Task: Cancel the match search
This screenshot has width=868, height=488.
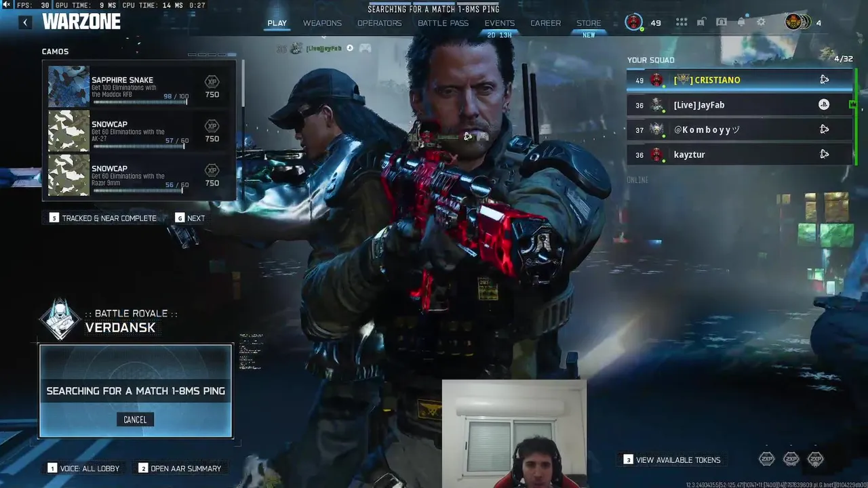Action: (x=135, y=420)
